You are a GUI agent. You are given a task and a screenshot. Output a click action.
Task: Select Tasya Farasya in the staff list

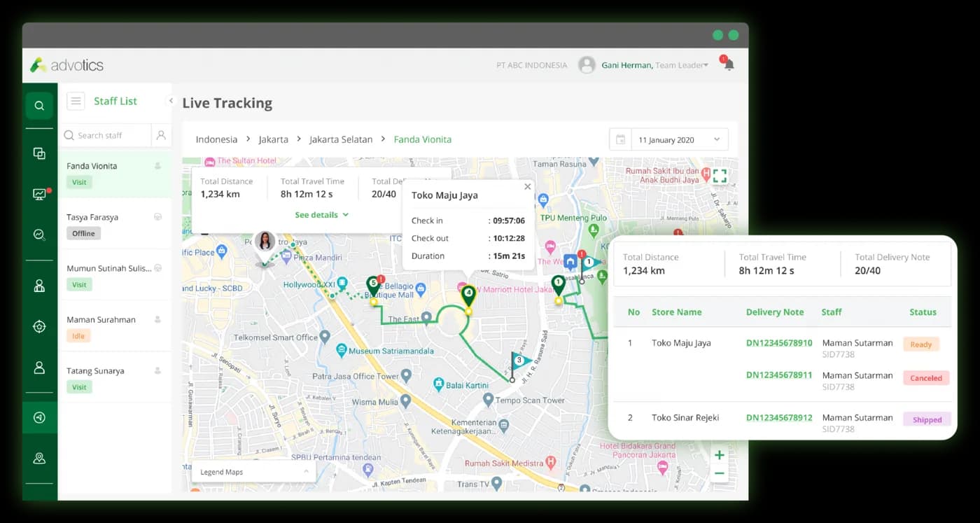coord(115,224)
